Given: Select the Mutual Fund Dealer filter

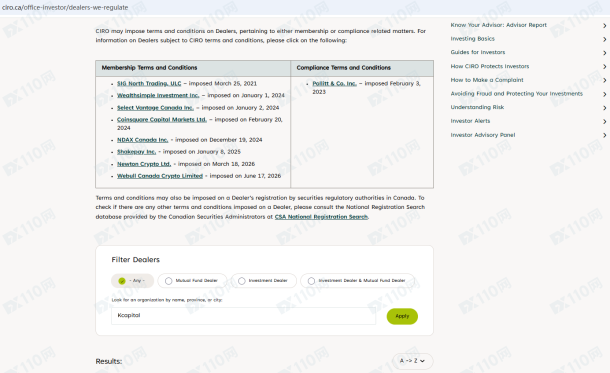Looking at the screenshot, I should tap(192, 281).
